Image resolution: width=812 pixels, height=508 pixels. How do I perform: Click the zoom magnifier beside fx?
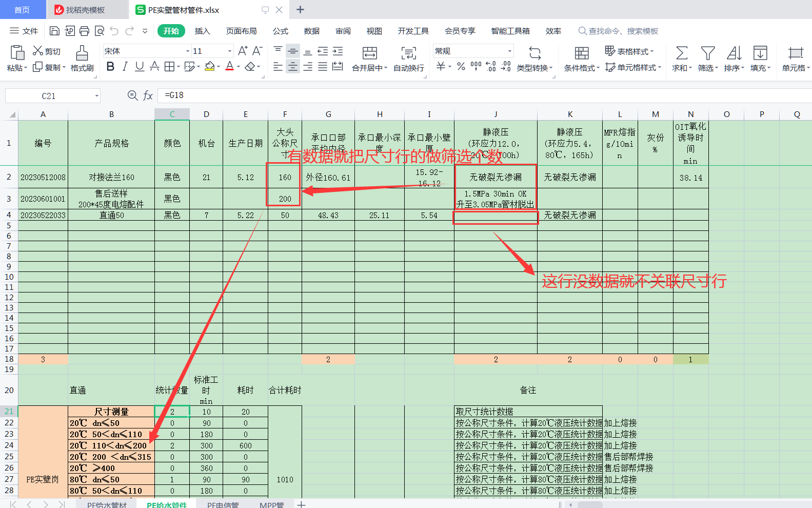(132, 95)
